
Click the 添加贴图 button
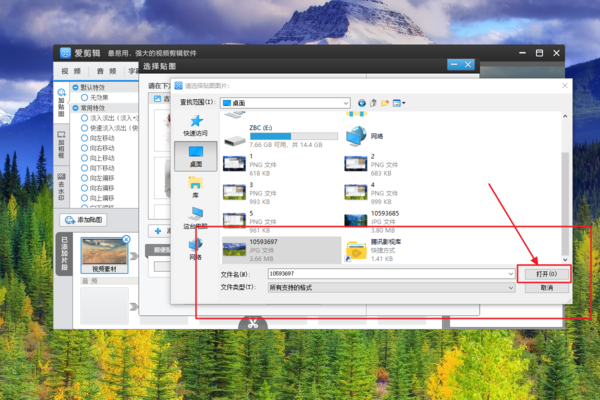pyautogui.click(x=83, y=220)
